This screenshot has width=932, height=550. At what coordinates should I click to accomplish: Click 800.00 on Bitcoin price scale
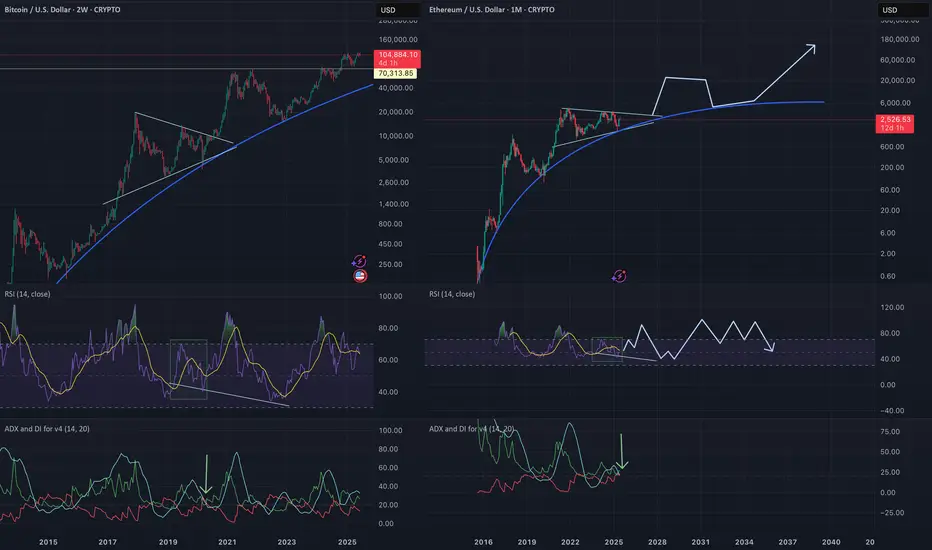point(390,224)
